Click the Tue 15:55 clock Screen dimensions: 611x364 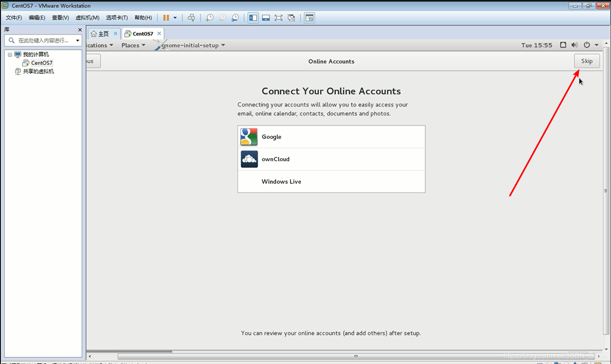(x=537, y=45)
